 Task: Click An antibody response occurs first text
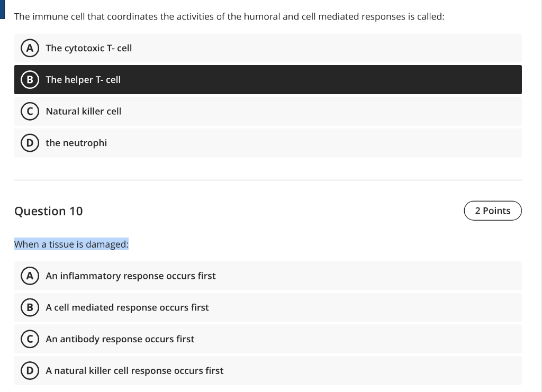pos(120,339)
